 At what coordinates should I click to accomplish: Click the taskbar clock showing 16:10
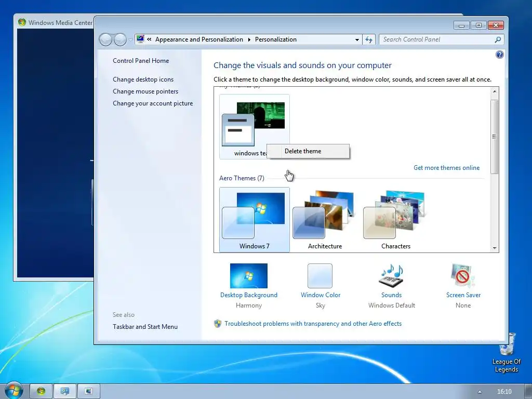click(x=504, y=392)
